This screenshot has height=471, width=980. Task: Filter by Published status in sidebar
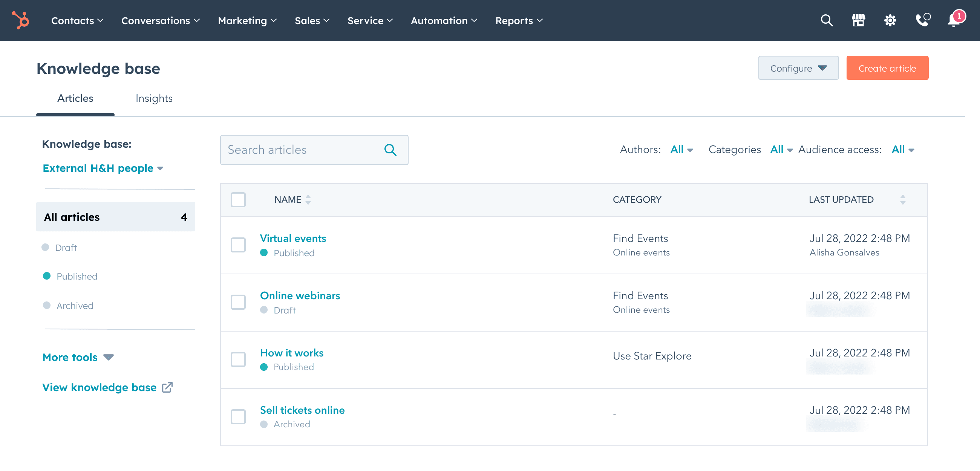point(70,276)
